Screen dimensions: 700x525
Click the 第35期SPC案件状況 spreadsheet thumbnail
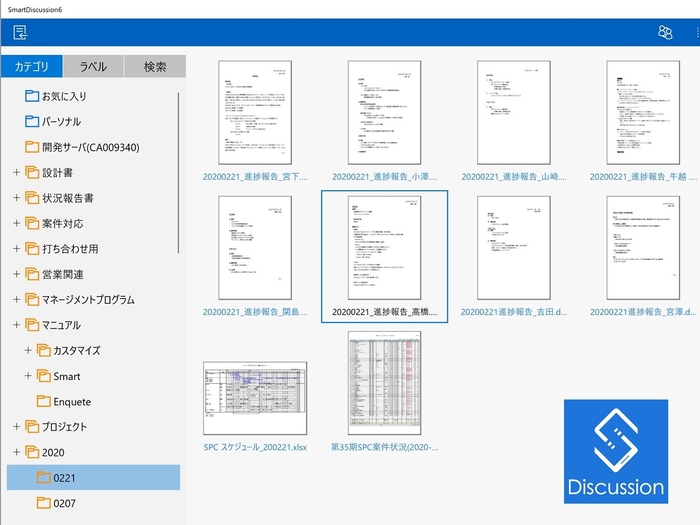click(x=384, y=383)
